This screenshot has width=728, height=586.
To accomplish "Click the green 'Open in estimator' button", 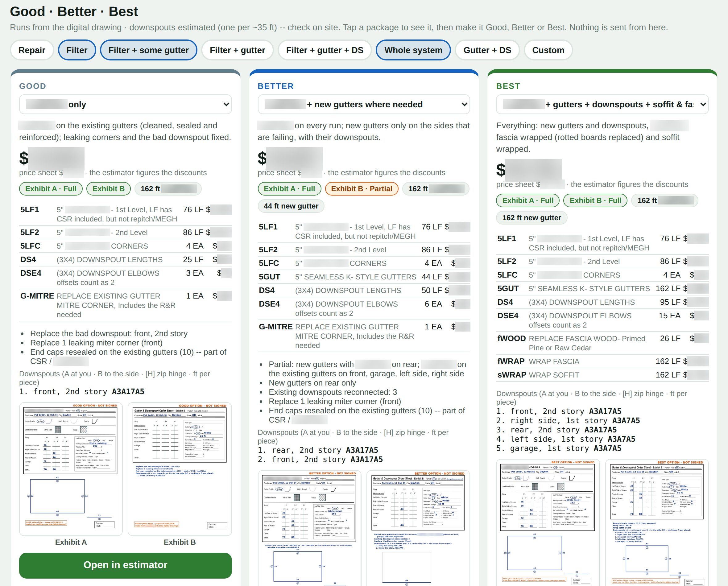I will (x=125, y=565).
